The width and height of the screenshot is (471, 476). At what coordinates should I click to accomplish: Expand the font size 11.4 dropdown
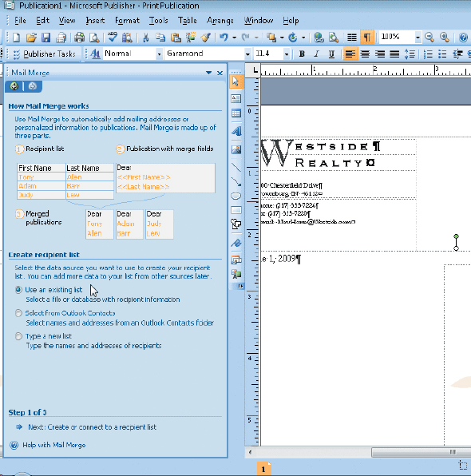286,54
